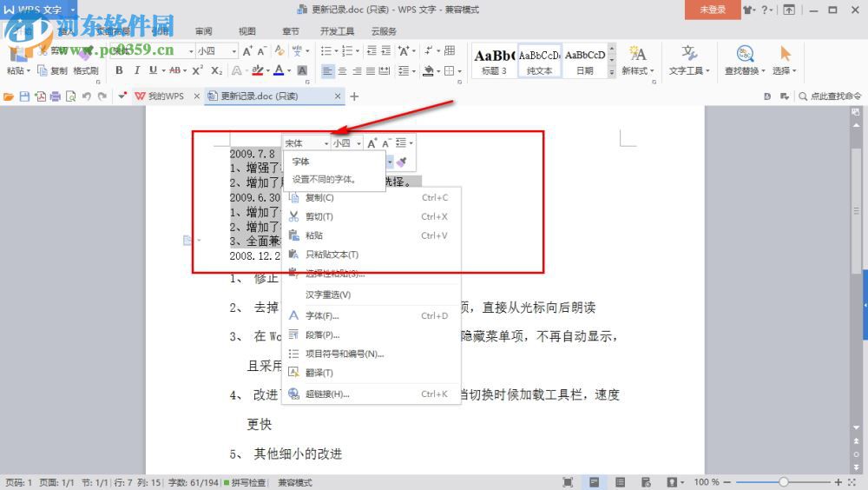Click the format brush in mini toolbar
Viewport: 868px width, 490px height.
(402, 162)
